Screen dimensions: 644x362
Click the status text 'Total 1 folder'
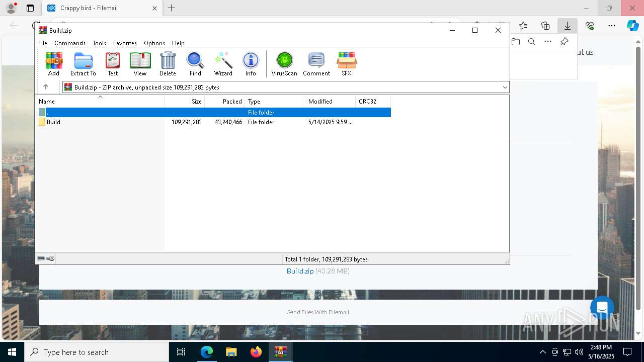pos(326,259)
